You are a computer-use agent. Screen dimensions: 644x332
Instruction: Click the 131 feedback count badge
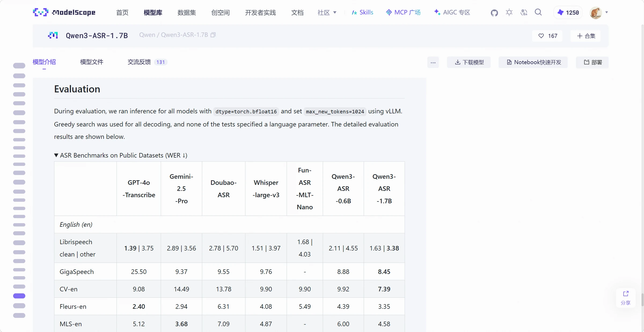160,62
